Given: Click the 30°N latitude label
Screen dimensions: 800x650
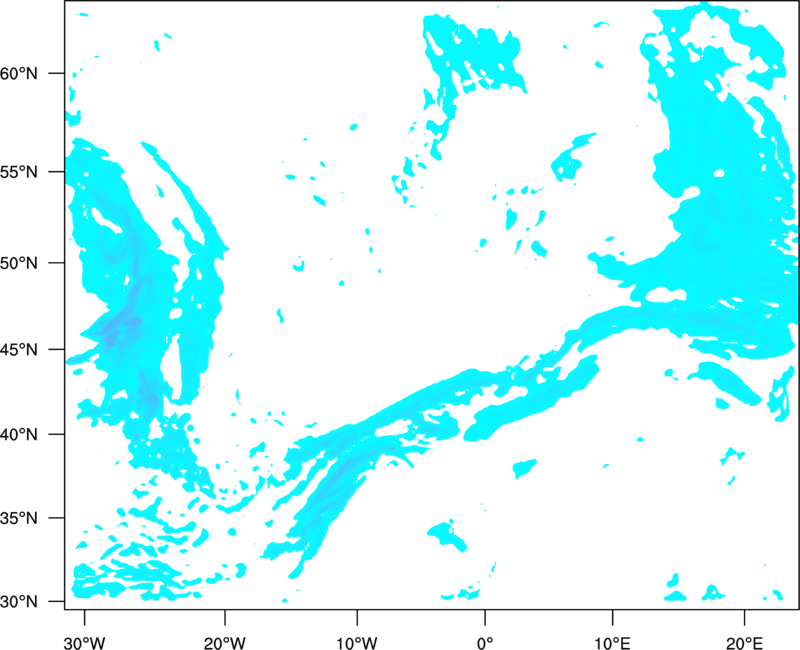Looking at the screenshot, I should [19, 602].
